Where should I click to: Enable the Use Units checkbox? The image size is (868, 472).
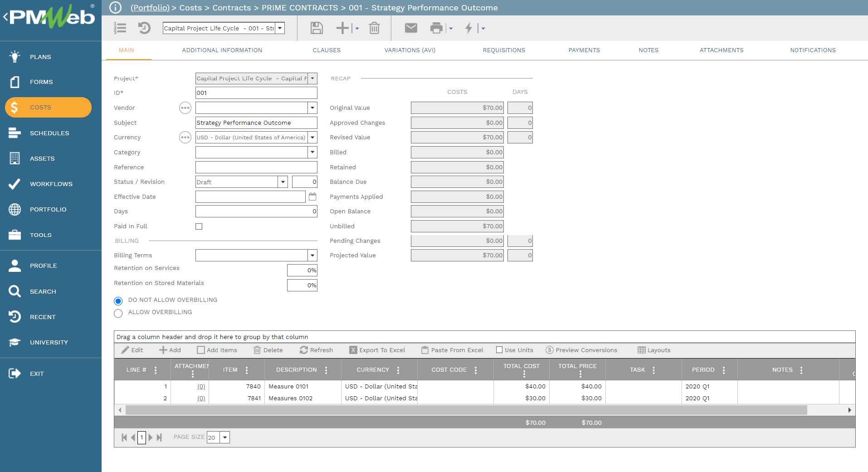click(x=499, y=350)
